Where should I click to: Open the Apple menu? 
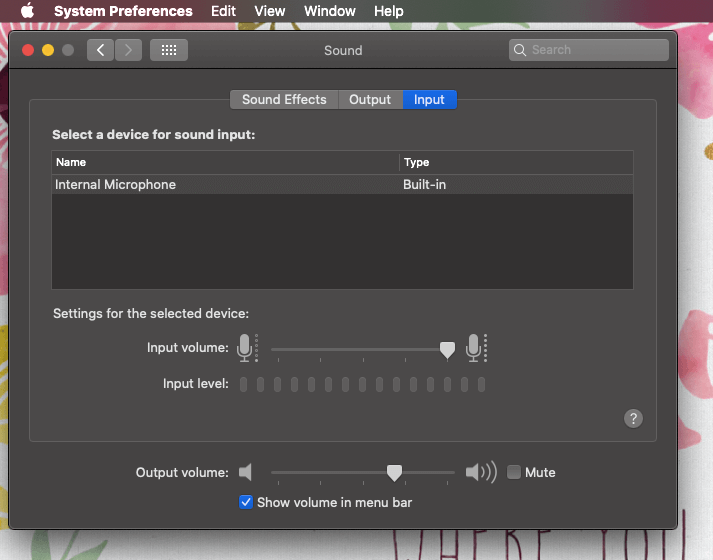pyautogui.click(x=27, y=11)
